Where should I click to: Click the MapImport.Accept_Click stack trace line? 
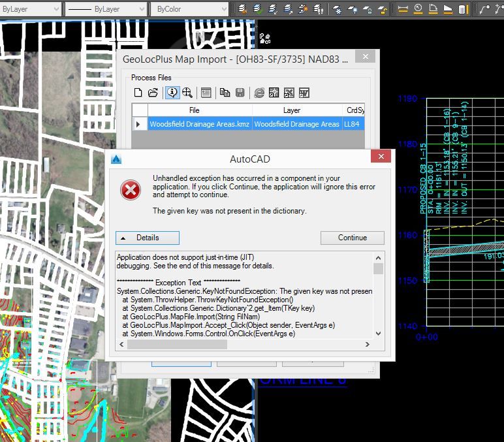[228, 325]
